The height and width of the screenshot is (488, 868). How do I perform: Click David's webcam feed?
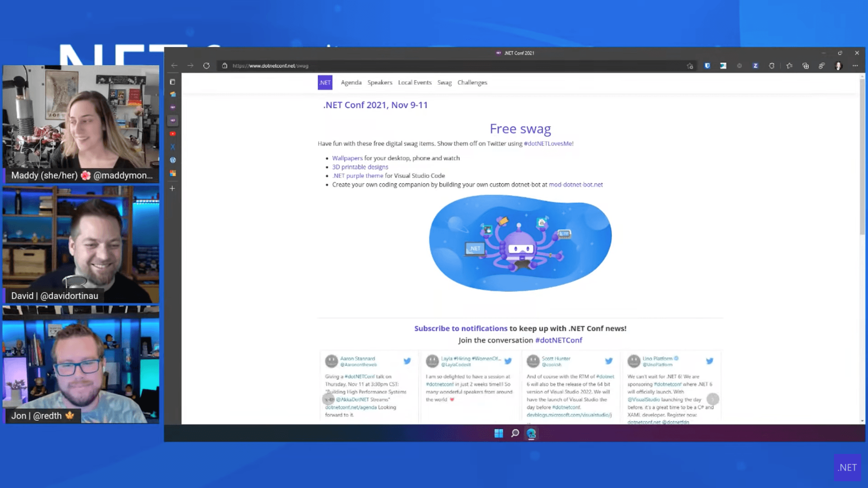(x=81, y=244)
